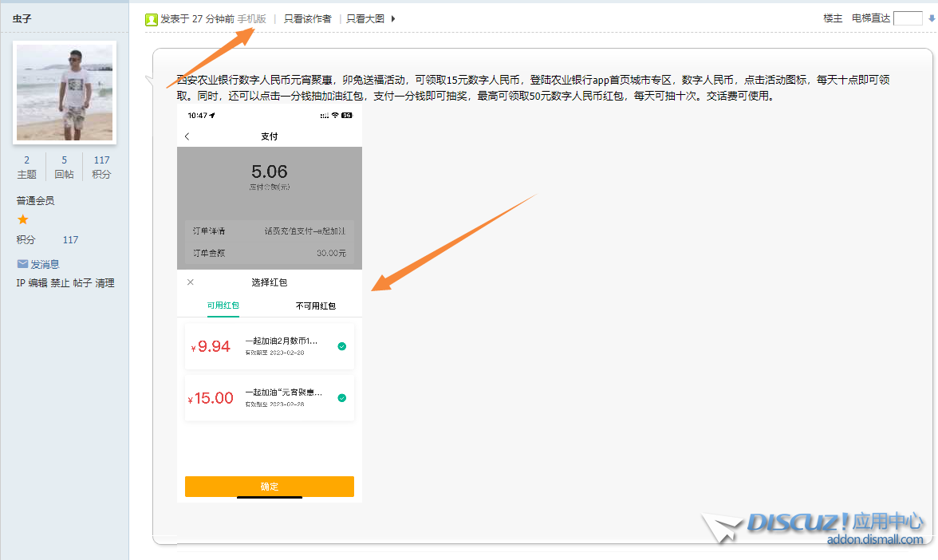This screenshot has width=938, height=560.
Task: Close the 选择红包 panel with X
Action: tap(190, 282)
